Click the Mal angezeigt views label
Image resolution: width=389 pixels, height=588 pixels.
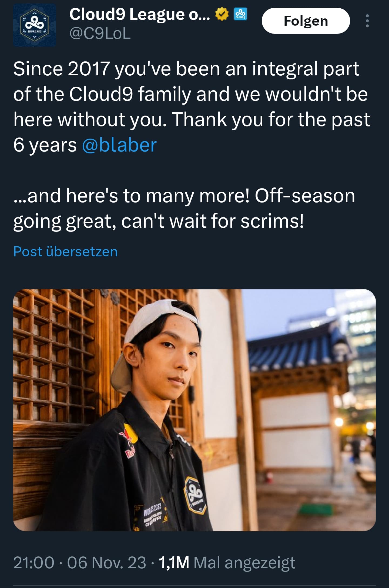(x=244, y=563)
